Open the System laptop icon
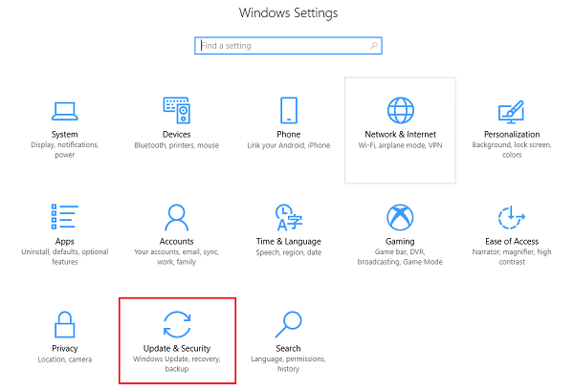Screen dimensions: 574x392 [x=65, y=110]
